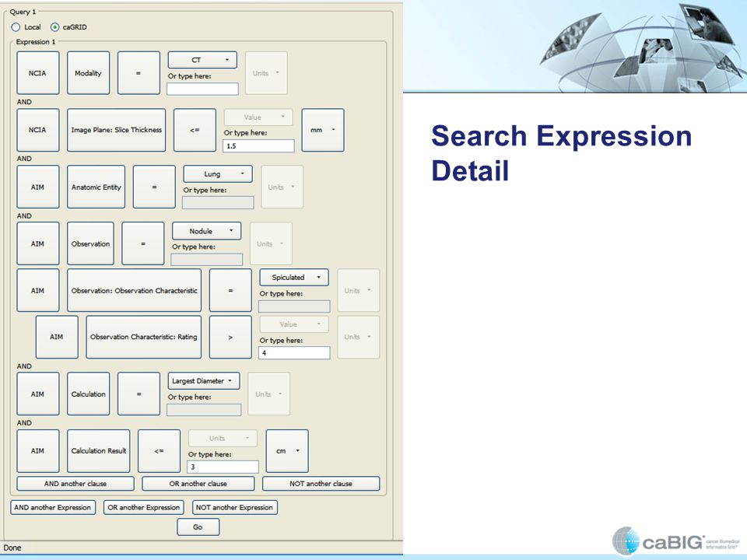This screenshot has width=747, height=560.
Task: Click the 'Done' status bar text
Action: click(12, 548)
